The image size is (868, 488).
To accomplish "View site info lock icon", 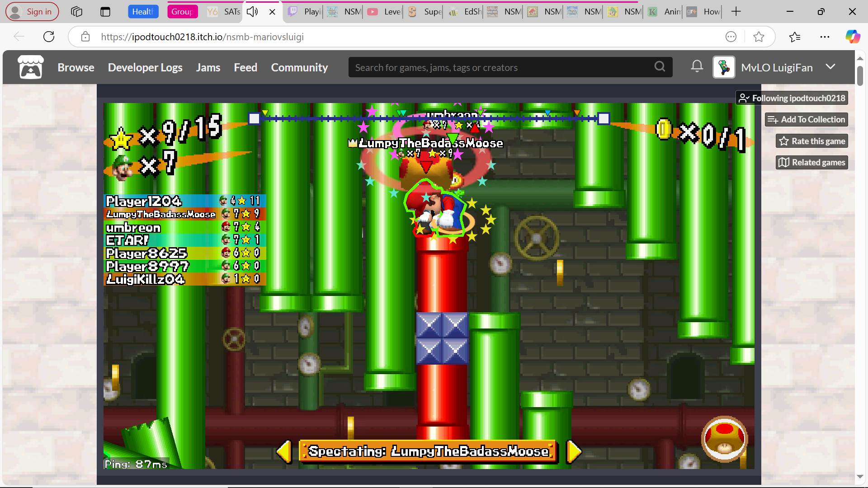I will click(85, 37).
